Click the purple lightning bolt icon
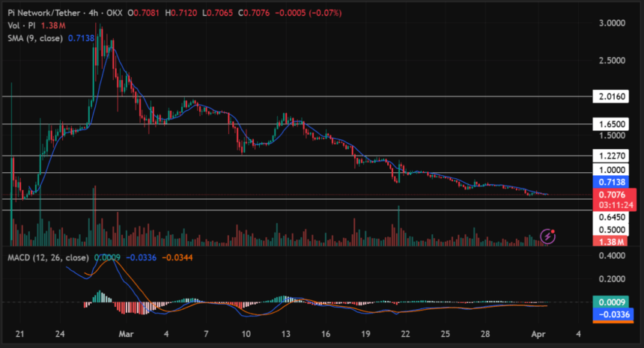Screen dimensions: 644x348 point(547,236)
